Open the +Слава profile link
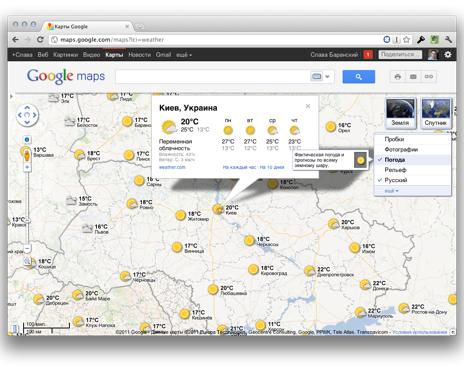The image size is (464, 371). point(22,55)
